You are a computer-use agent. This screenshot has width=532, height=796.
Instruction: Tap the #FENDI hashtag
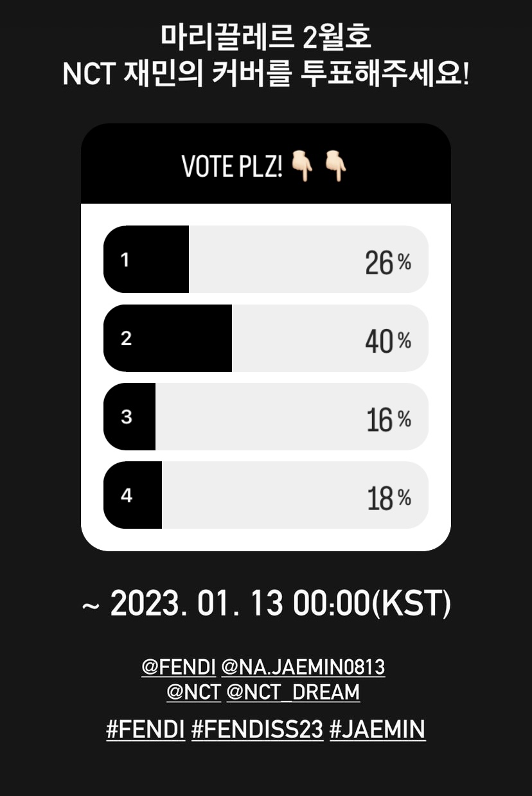pos(146,730)
